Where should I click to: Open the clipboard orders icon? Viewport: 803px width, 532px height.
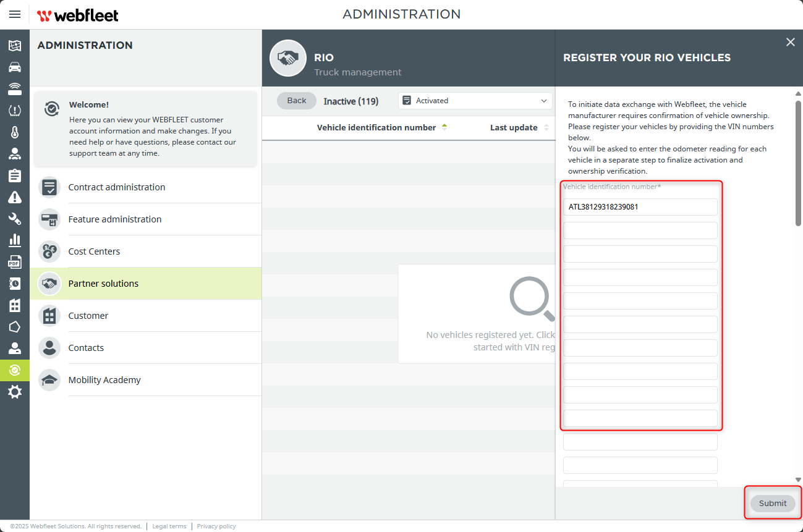(15, 175)
